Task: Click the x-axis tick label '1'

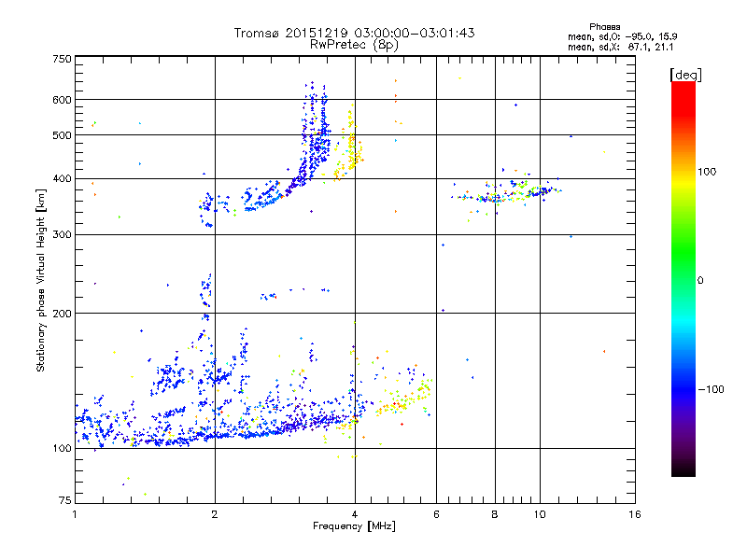Action: tap(75, 514)
